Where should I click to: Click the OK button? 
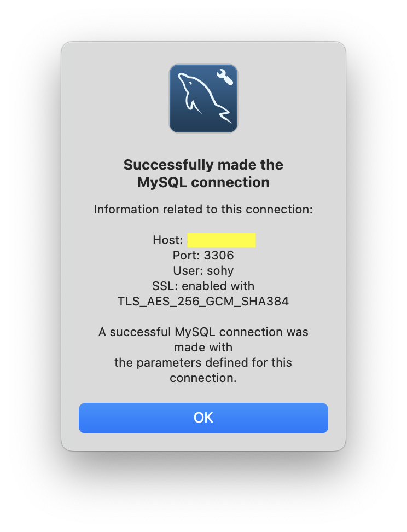click(203, 418)
